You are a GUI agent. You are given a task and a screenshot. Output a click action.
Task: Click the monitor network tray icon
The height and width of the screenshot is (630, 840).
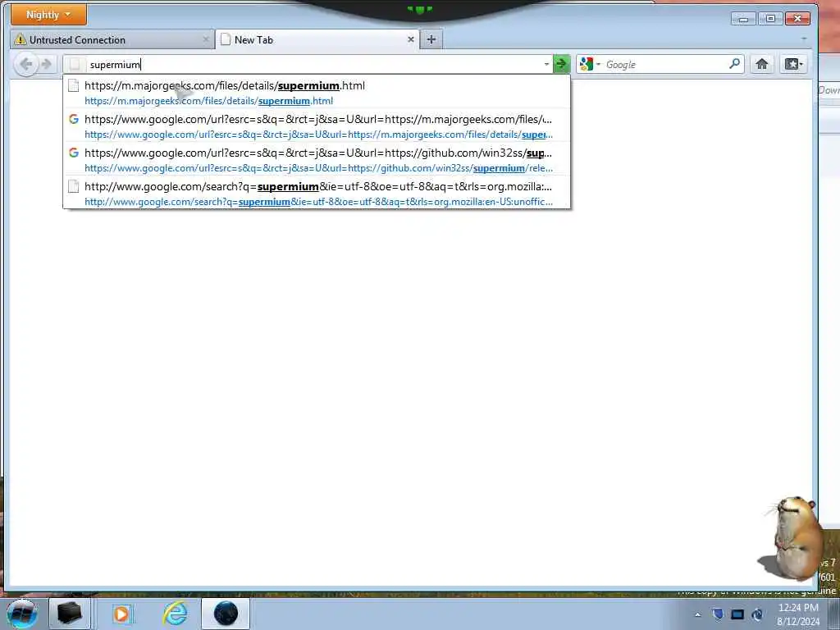(x=737, y=614)
